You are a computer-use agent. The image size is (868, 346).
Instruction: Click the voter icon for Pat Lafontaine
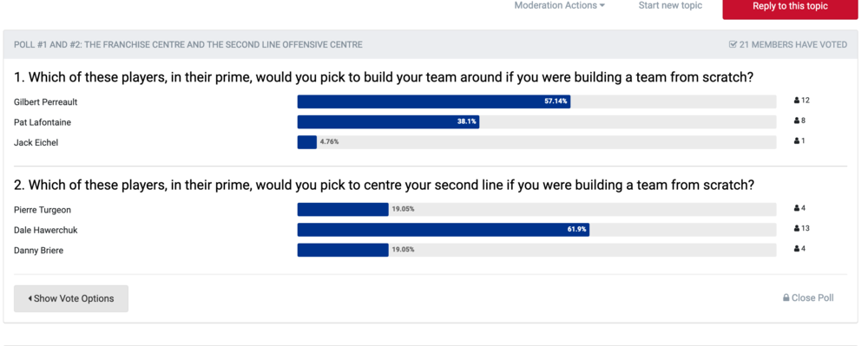click(x=797, y=121)
